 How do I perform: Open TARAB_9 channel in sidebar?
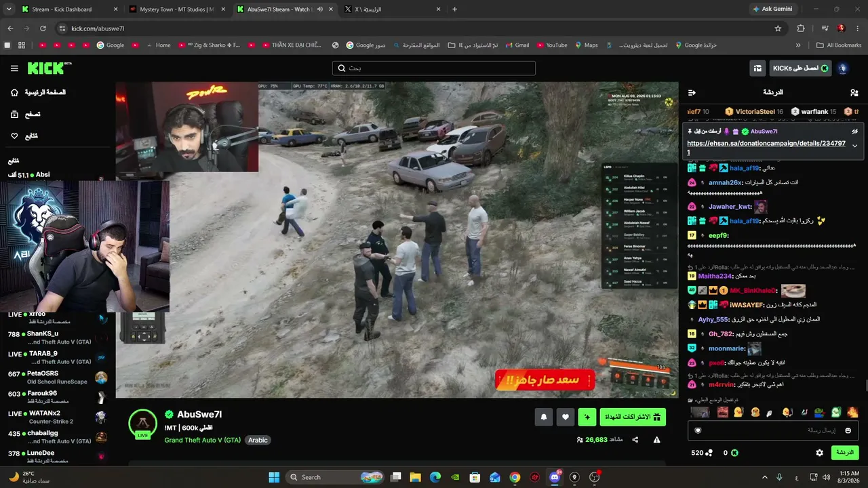pos(56,357)
